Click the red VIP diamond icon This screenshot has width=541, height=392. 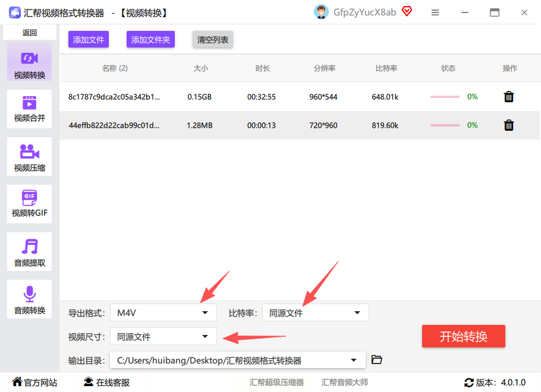(x=407, y=11)
